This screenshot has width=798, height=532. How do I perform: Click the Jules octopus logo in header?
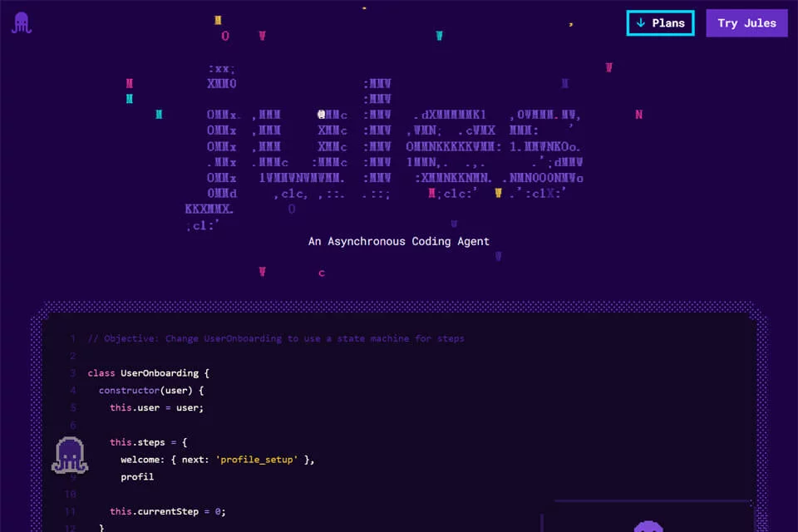(x=22, y=23)
